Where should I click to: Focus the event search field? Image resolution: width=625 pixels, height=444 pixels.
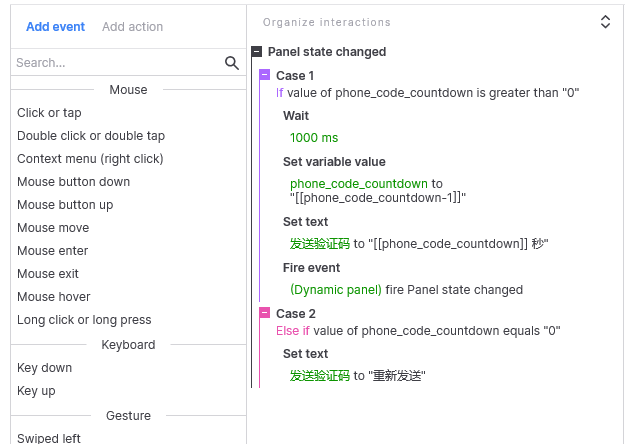click(x=115, y=63)
